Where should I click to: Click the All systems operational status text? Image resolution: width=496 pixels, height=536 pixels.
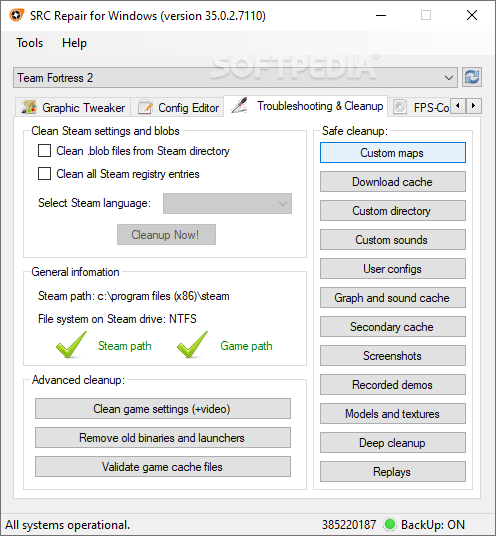(68, 525)
